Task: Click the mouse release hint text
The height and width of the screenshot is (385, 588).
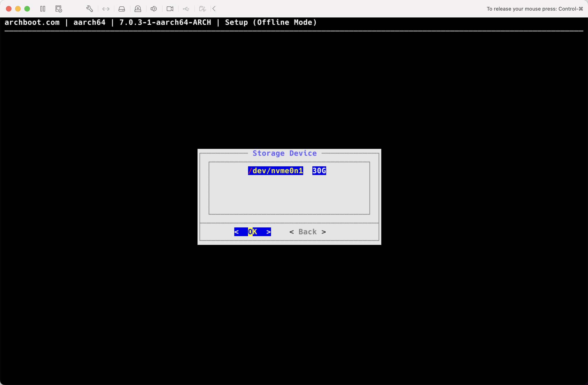Action: coord(535,9)
